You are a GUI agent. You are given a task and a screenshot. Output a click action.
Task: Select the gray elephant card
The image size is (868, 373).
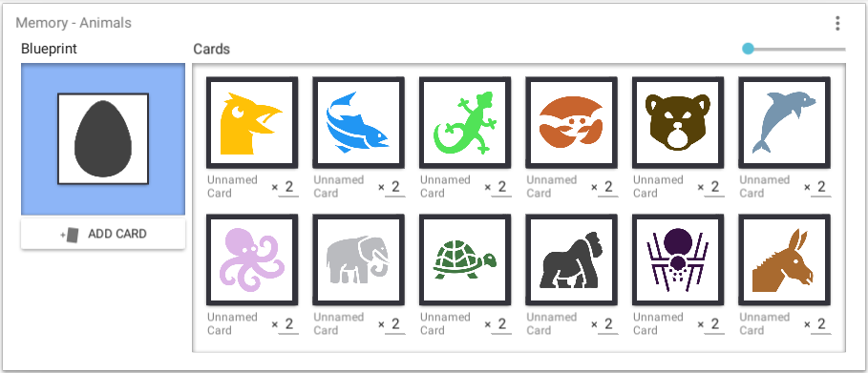(x=358, y=260)
